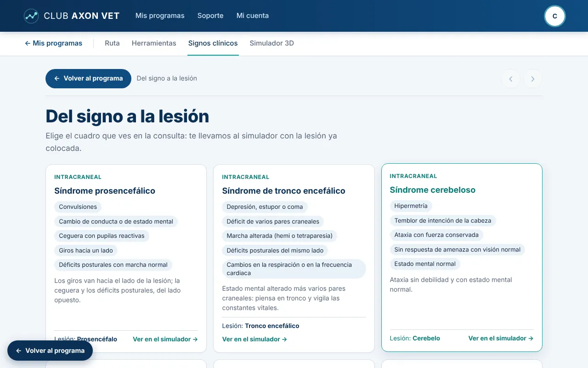Click the "Convulsiones" sign chip
The width and height of the screenshot is (588, 368).
(78, 207)
